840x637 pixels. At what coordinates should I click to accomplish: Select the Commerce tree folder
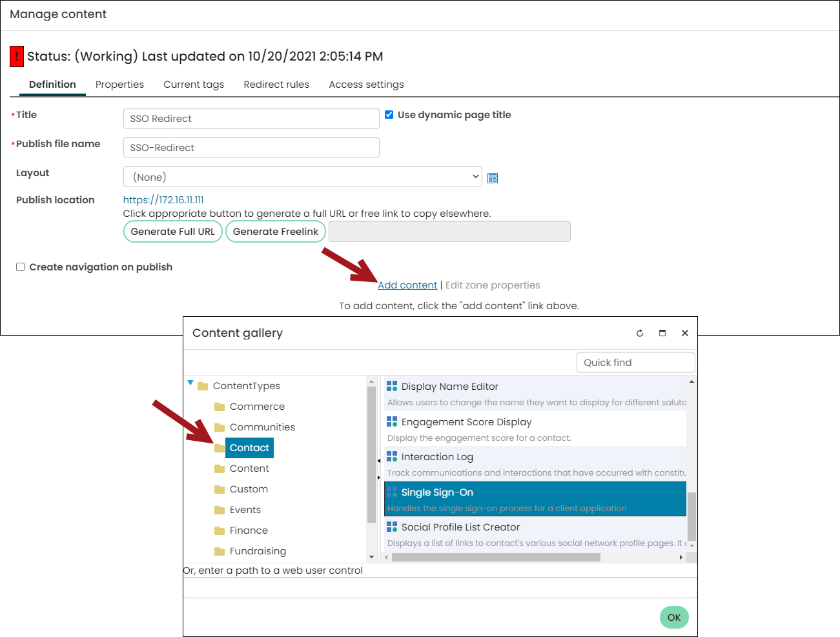coord(257,407)
